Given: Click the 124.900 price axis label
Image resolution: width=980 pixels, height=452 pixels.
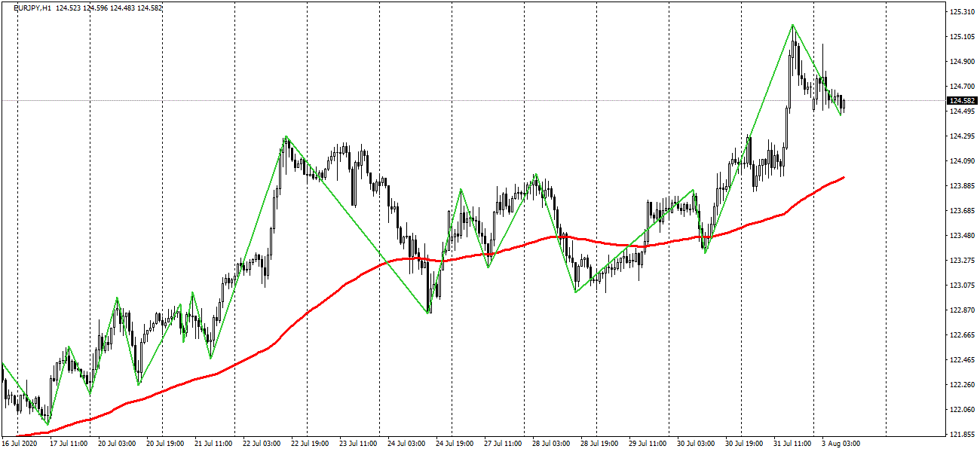Looking at the screenshot, I should 963,62.
